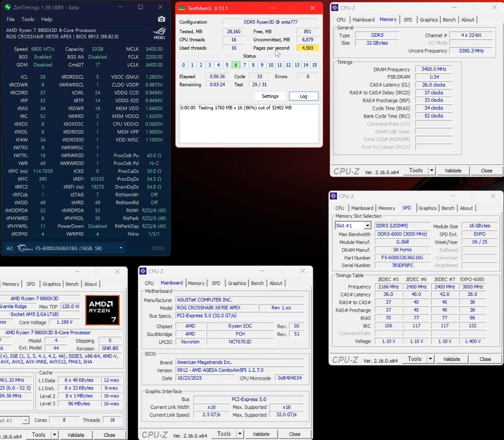The width and height of the screenshot is (504, 440).
Task: Click the yellow Pages per second field
Action: 308,48
